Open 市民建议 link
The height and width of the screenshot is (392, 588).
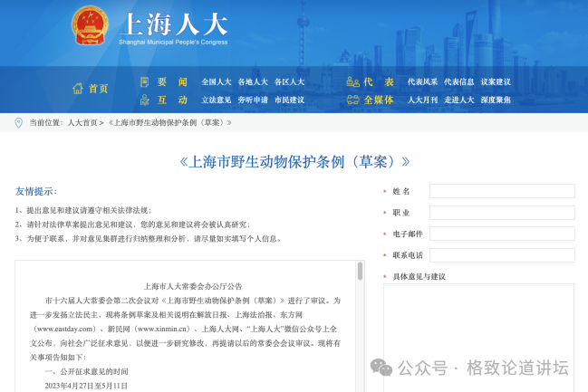click(x=290, y=100)
